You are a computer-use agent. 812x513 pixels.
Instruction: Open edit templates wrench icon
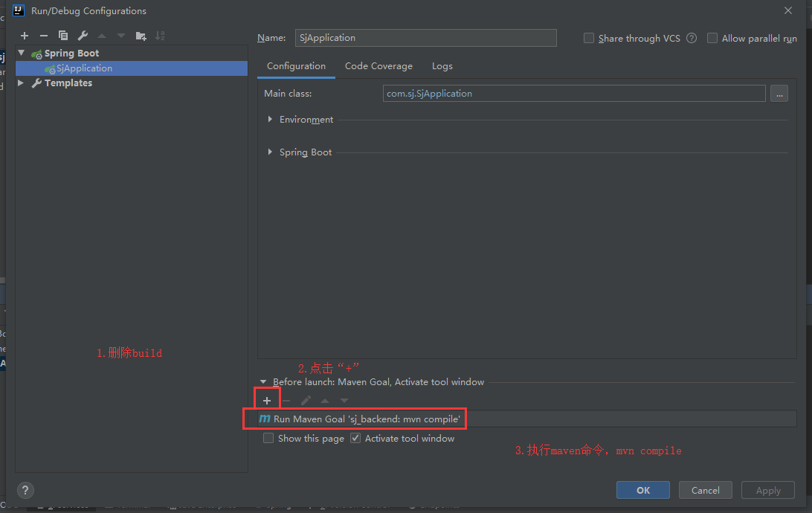(83, 36)
